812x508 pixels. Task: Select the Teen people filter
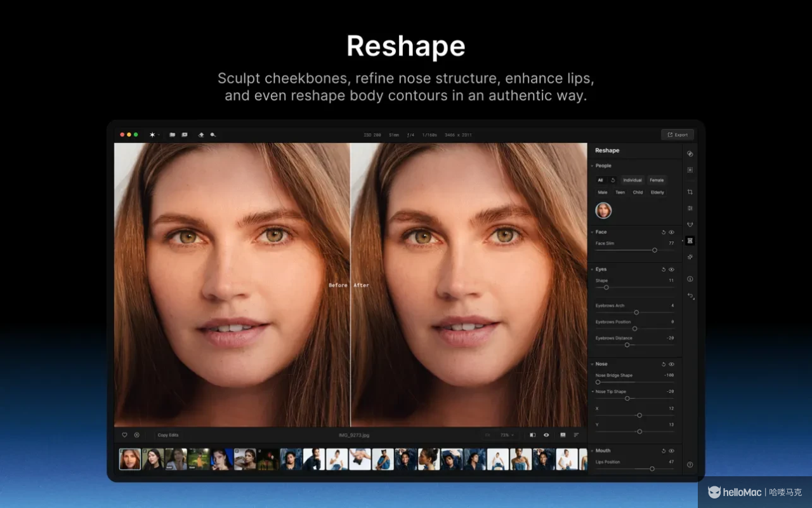pyautogui.click(x=620, y=192)
